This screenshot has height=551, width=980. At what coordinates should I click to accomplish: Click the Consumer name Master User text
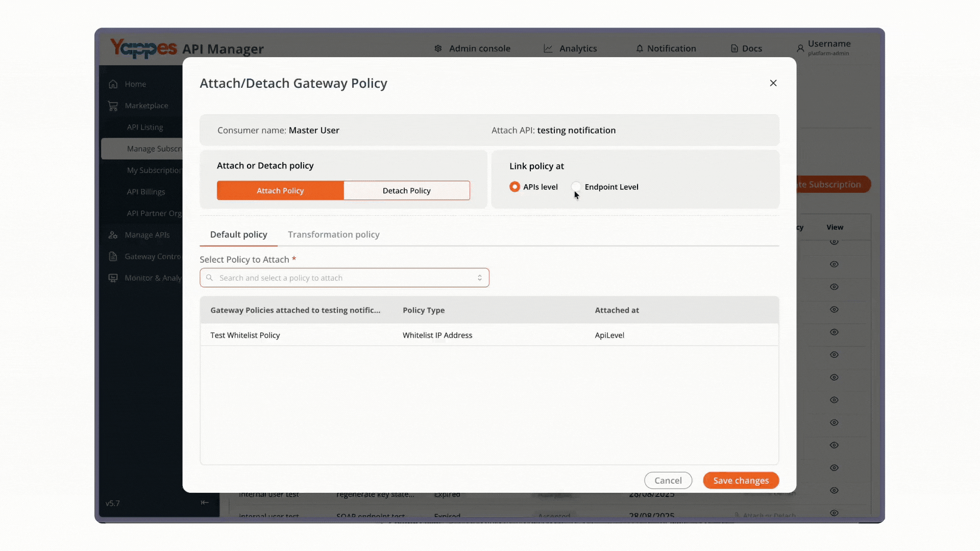pyautogui.click(x=278, y=130)
